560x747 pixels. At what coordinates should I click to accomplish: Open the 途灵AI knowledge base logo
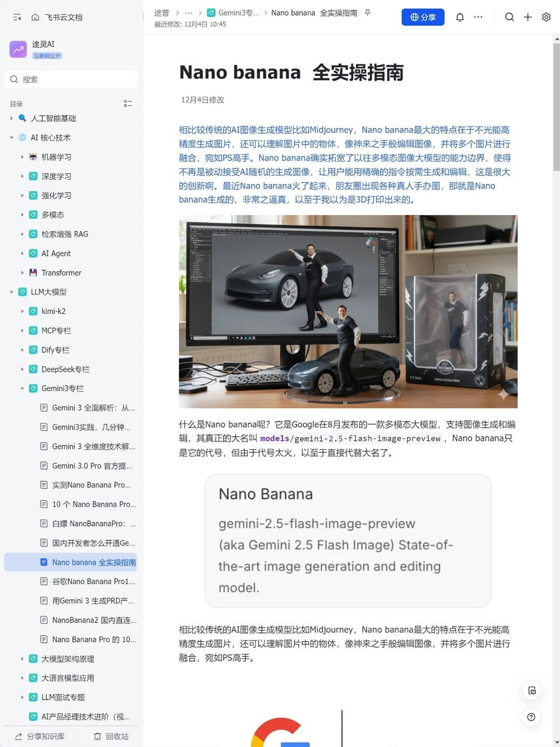point(18,49)
